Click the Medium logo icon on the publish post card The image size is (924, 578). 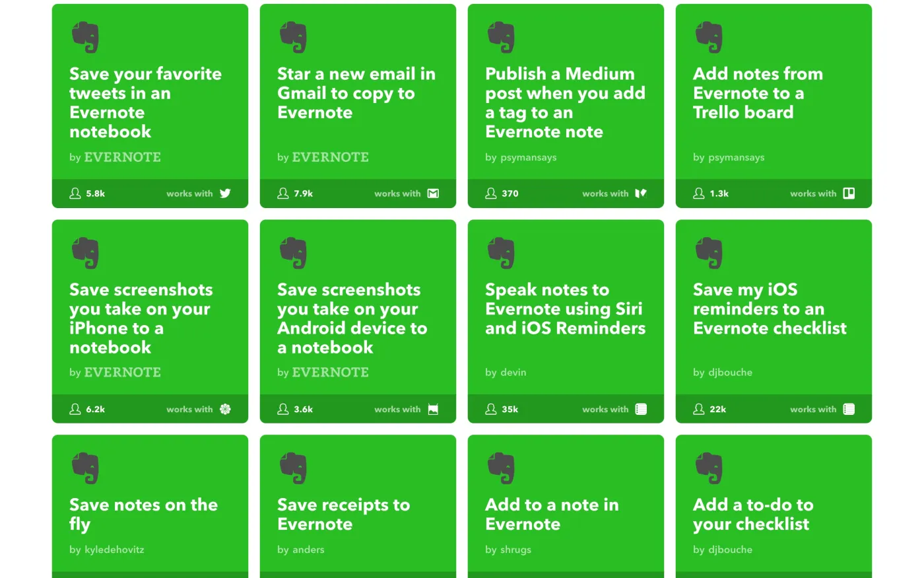(x=641, y=194)
